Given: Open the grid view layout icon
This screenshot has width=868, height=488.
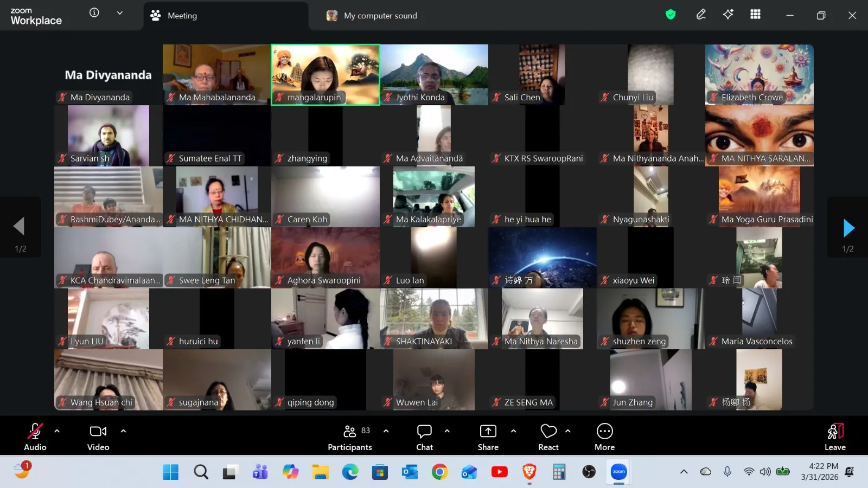Looking at the screenshot, I should point(755,15).
